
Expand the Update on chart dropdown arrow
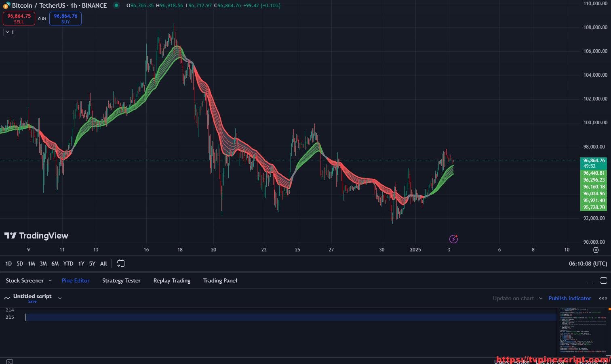tap(540, 298)
